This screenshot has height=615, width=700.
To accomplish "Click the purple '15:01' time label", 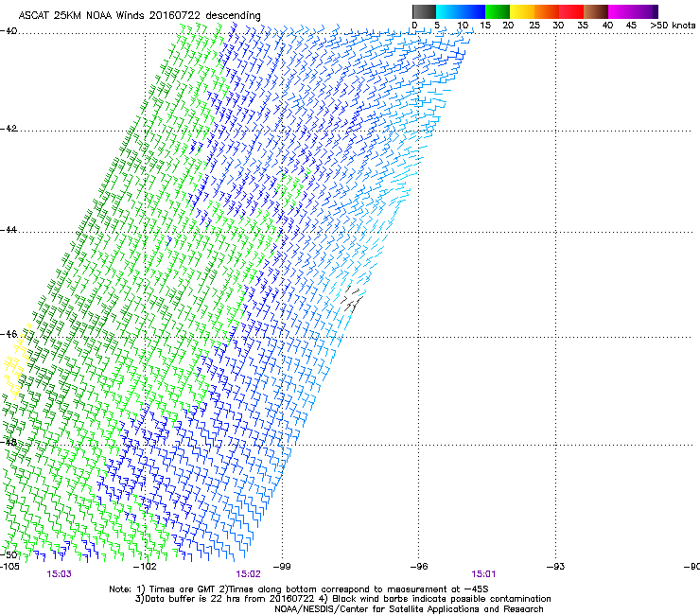I will click(483, 574).
